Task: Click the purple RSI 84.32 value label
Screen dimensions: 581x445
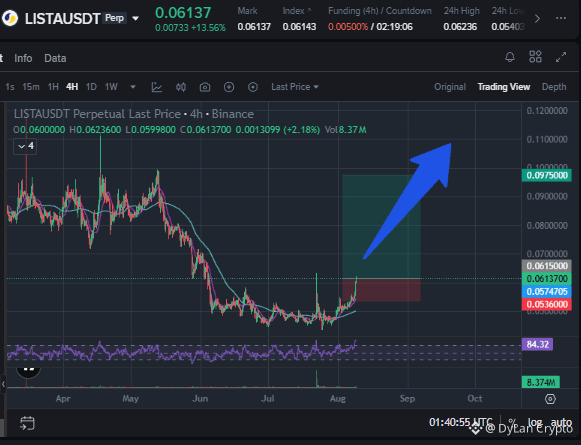Action: click(537, 344)
